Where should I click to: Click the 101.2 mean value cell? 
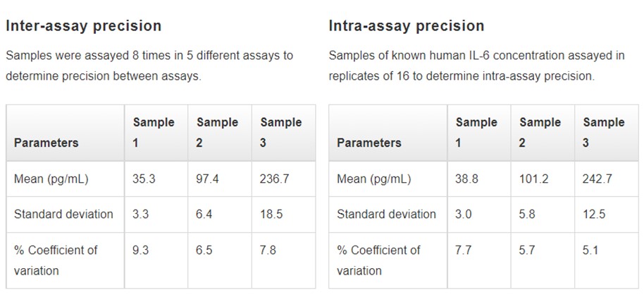(533, 179)
